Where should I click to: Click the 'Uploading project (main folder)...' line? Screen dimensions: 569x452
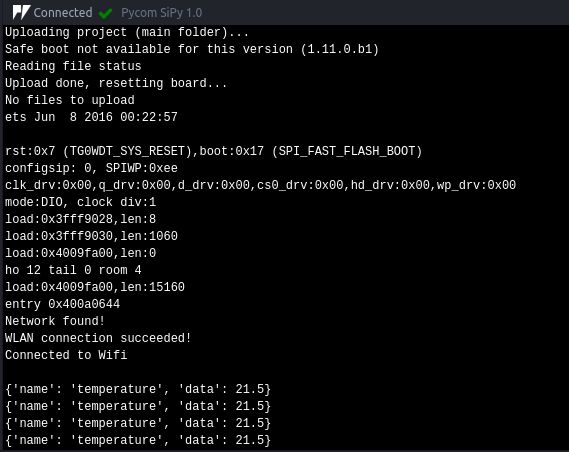(127, 32)
